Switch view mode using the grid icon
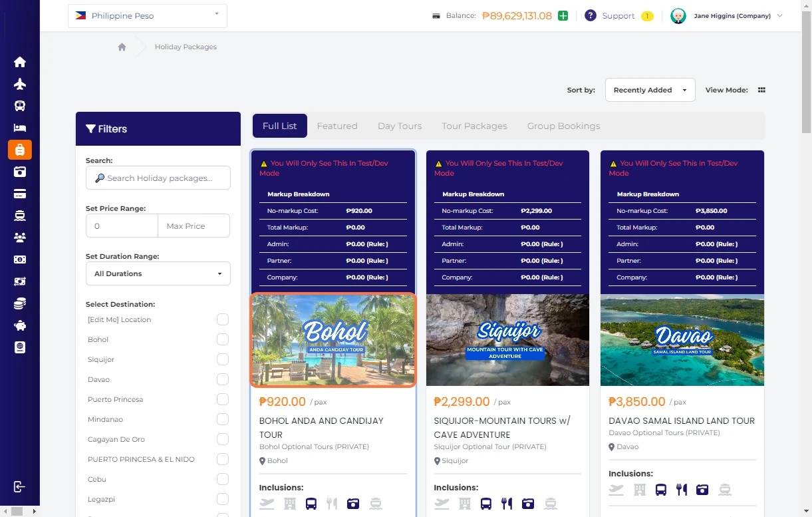Screen dimensions: 812x517 click(x=761, y=90)
